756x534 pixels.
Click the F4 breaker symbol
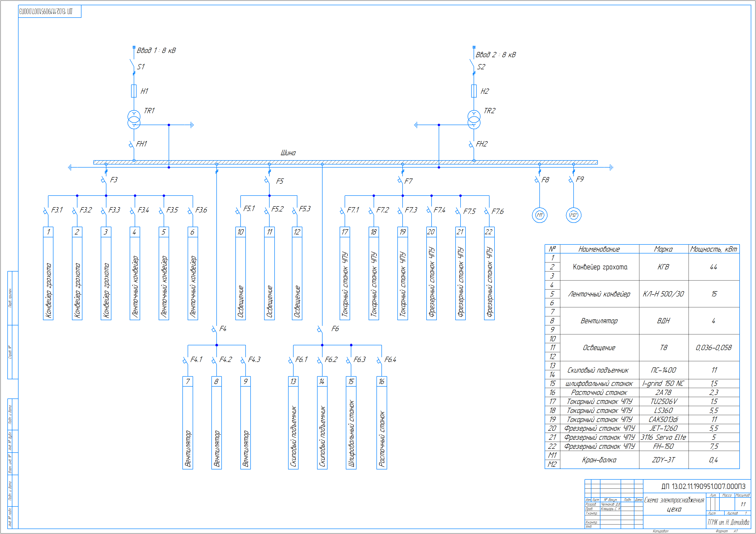coord(215,329)
